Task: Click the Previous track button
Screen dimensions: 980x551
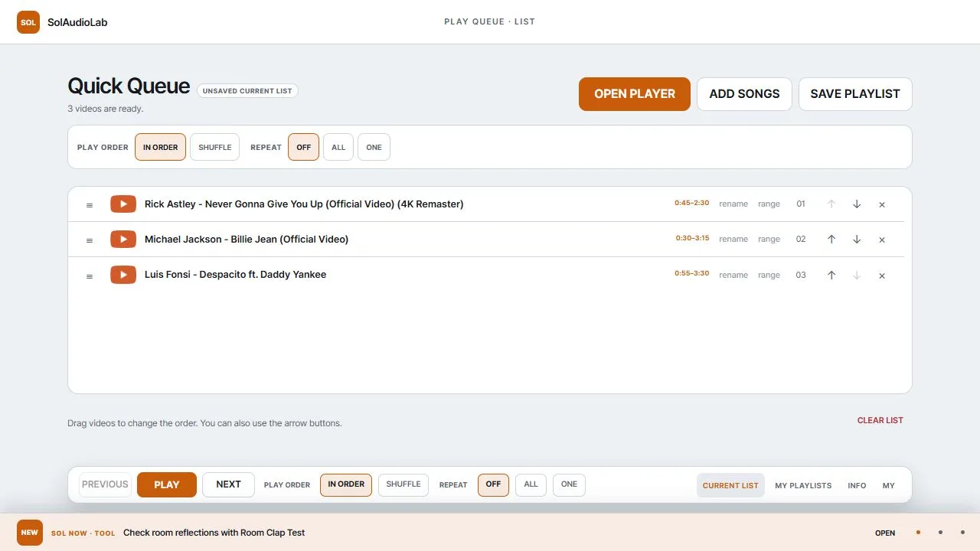Action: pos(105,484)
